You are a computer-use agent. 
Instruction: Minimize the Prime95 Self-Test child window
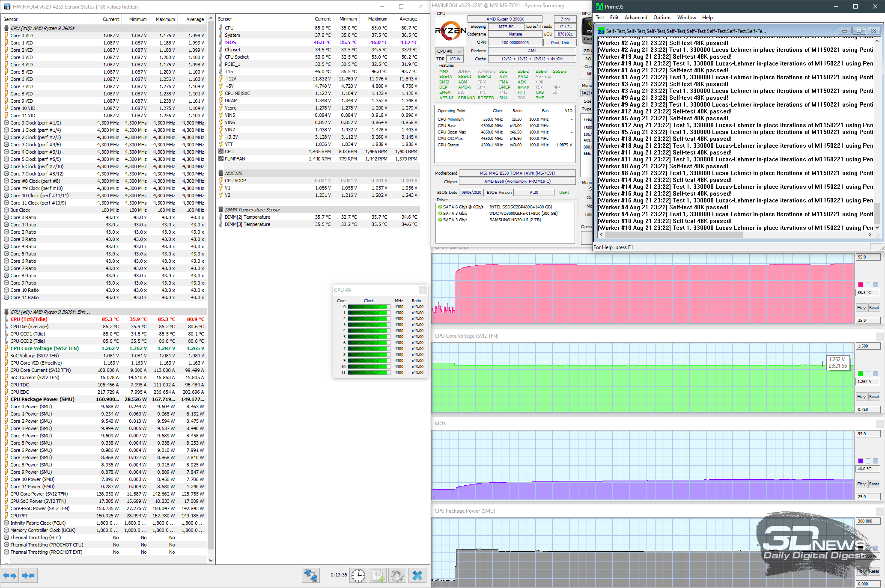[844, 31]
